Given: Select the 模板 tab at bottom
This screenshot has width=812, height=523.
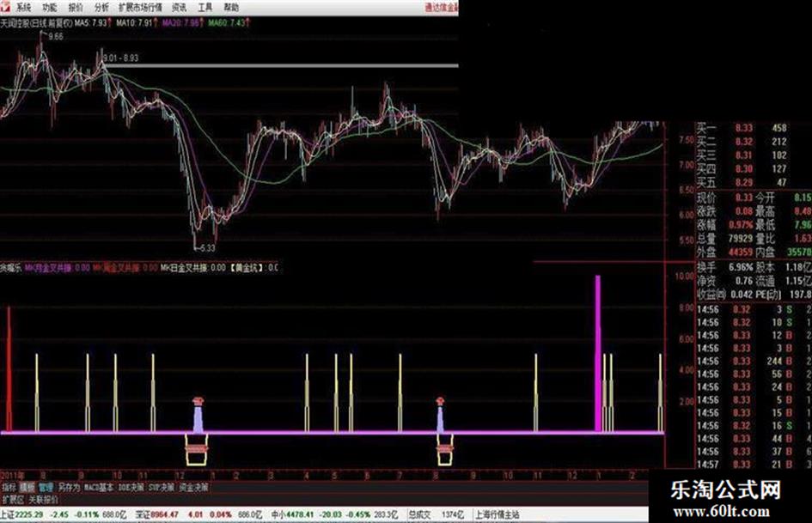Looking at the screenshot, I should (x=27, y=487).
